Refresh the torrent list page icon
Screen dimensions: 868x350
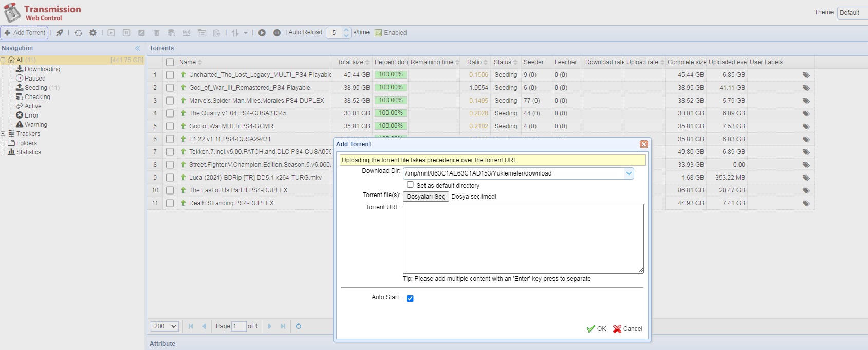(x=299, y=326)
